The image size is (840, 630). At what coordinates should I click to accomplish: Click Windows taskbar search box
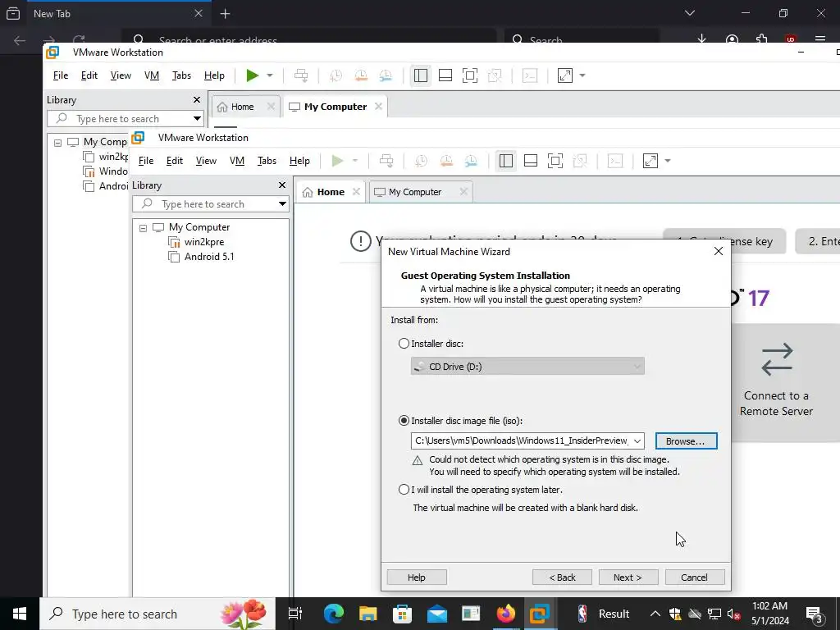[157, 614]
